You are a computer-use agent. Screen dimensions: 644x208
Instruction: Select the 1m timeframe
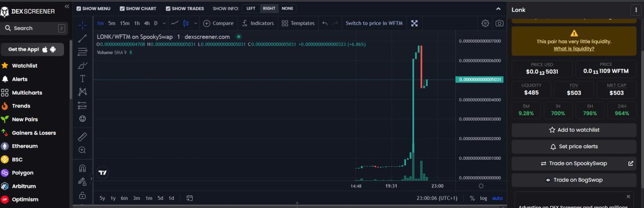tap(100, 24)
